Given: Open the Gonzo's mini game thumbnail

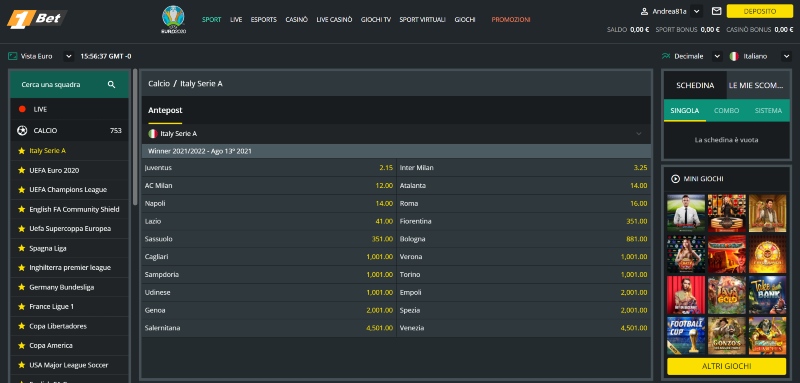Looking at the screenshot, I should point(727,336).
